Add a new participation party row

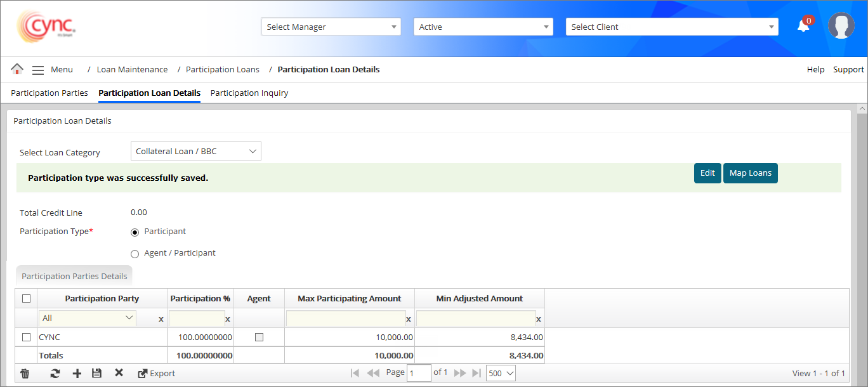click(x=77, y=374)
